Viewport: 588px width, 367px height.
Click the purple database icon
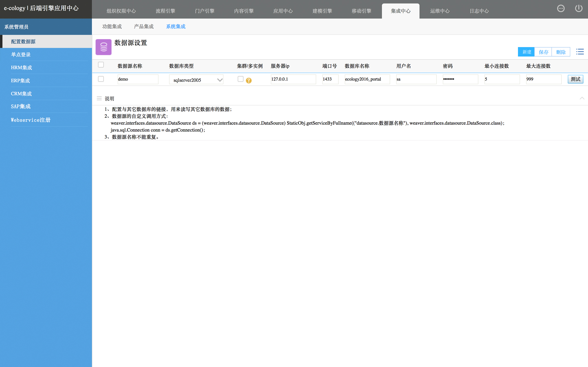104,47
